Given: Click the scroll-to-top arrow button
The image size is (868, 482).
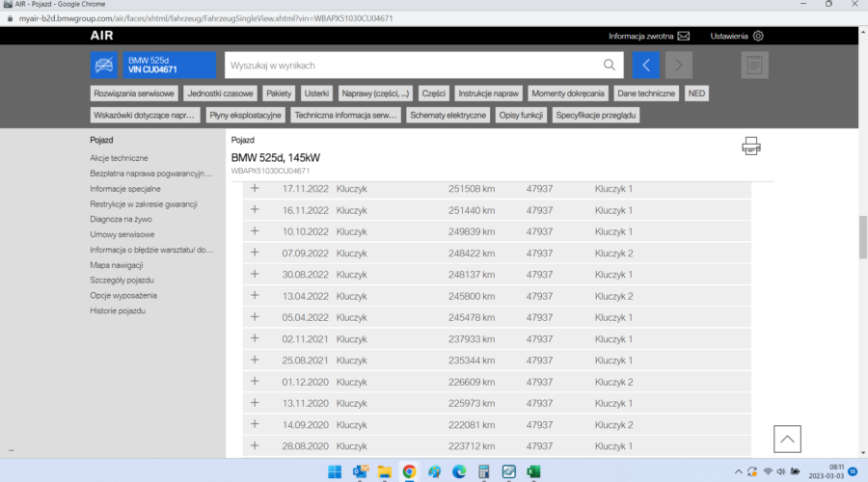Looking at the screenshot, I should tap(787, 439).
